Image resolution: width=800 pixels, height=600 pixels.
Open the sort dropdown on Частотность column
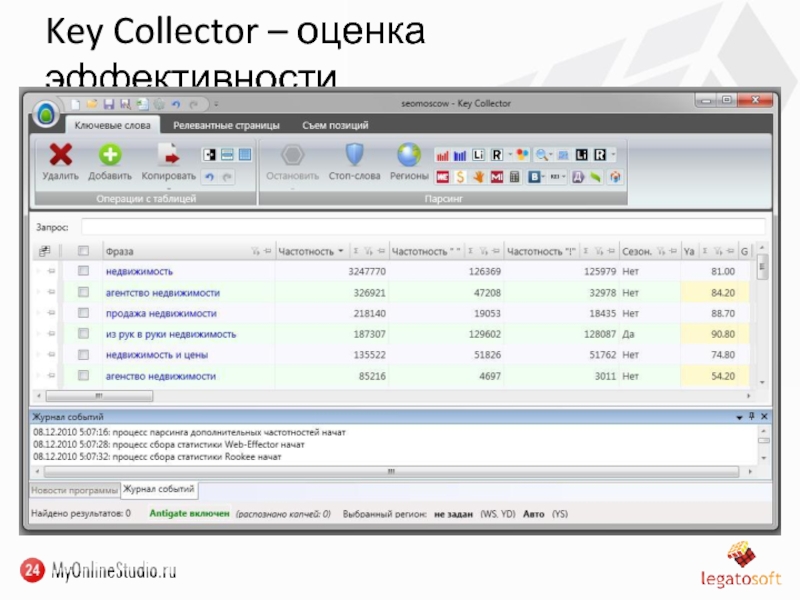340,251
